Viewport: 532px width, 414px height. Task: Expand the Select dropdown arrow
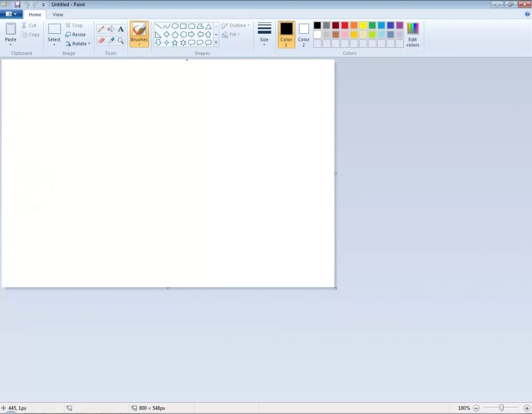pyautogui.click(x=54, y=44)
